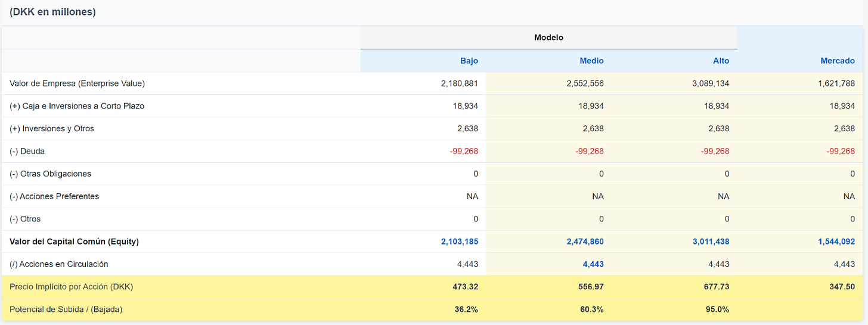Select Caja value 18,934 in Mercado column

[842, 106]
